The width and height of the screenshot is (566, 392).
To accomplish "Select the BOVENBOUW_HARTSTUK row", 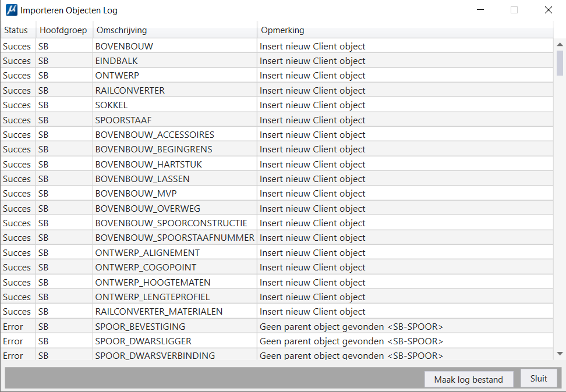I will (x=277, y=165).
